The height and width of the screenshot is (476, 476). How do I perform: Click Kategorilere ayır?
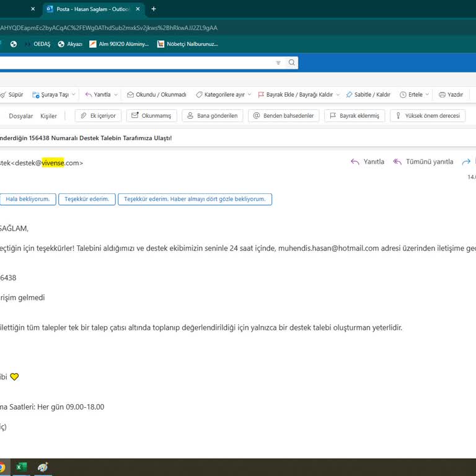pyautogui.click(x=221, y=95)
